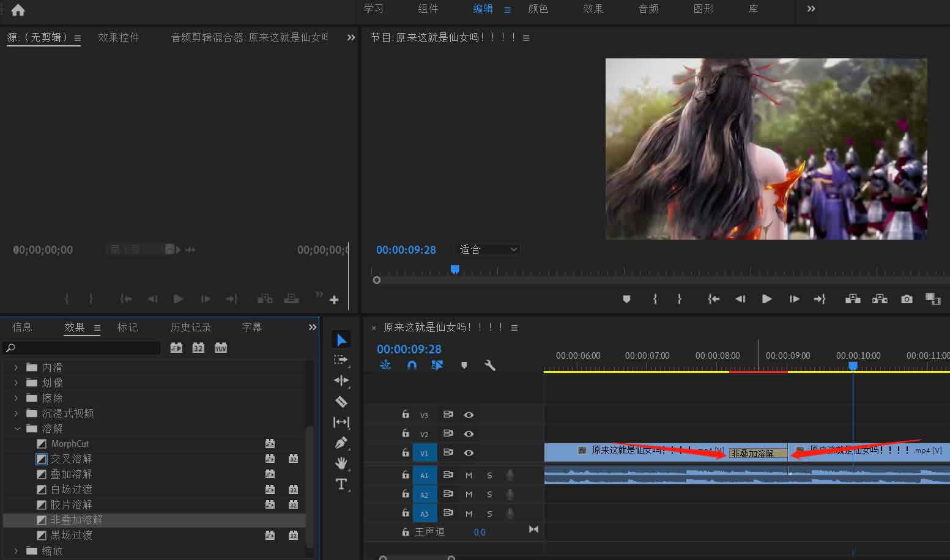Expand the 擦除 effects folder

pyautogui.click(x=17, y=398)
